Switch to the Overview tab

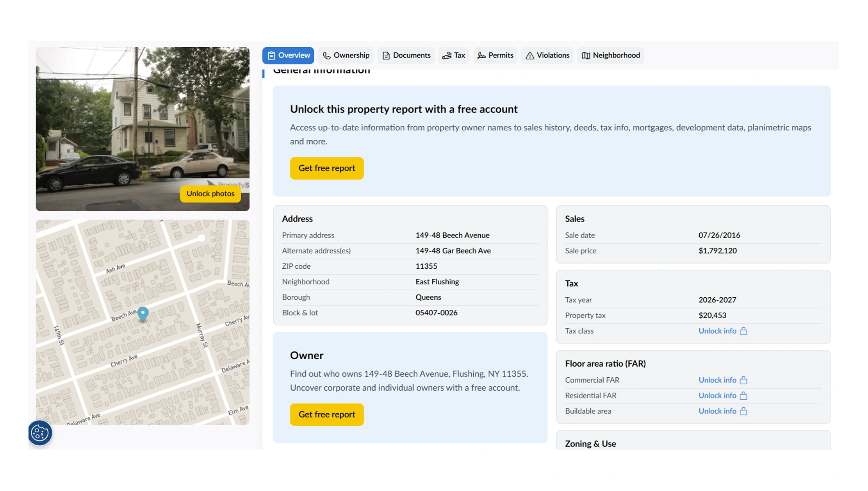288,55
